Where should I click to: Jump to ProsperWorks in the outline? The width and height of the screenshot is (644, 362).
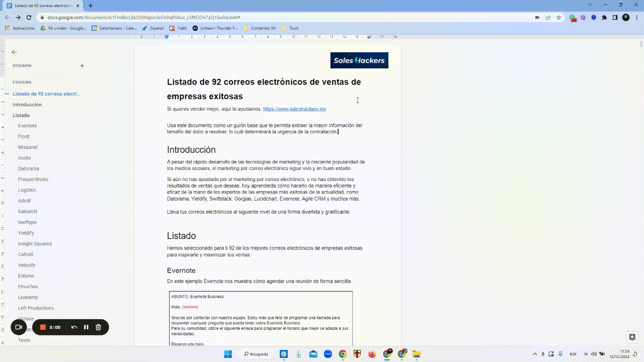(x=33, y=179)
